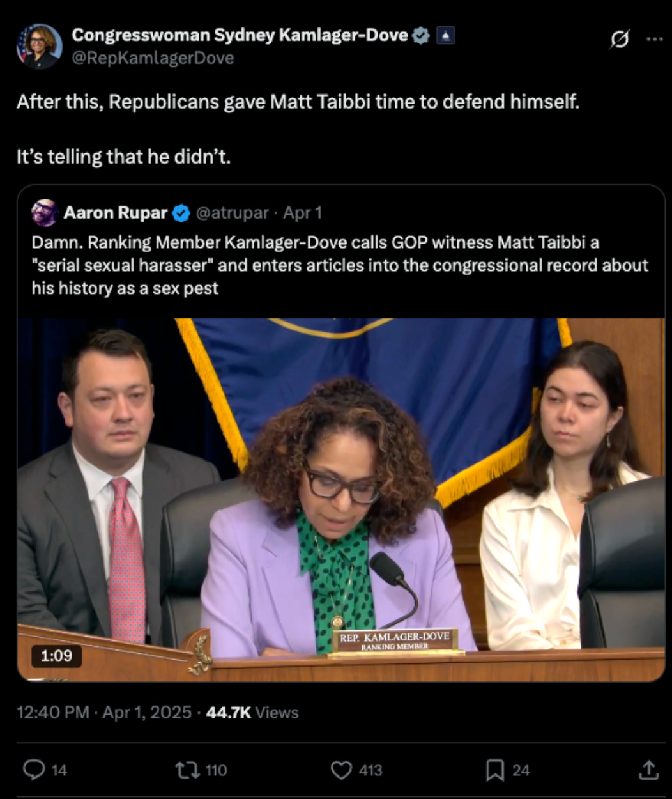Open the reply icon showing 14 replies

point(45,770)
